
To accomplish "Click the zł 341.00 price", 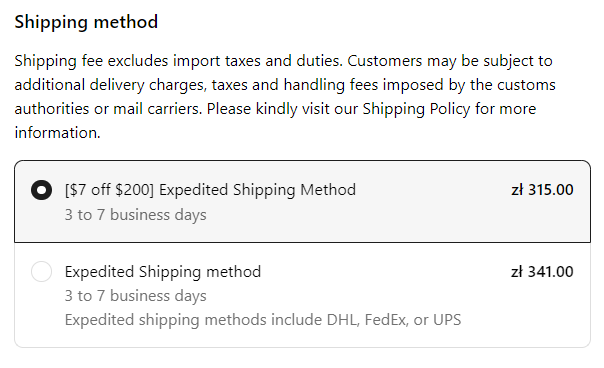I will pyautogui.click(x=542, y=272).
